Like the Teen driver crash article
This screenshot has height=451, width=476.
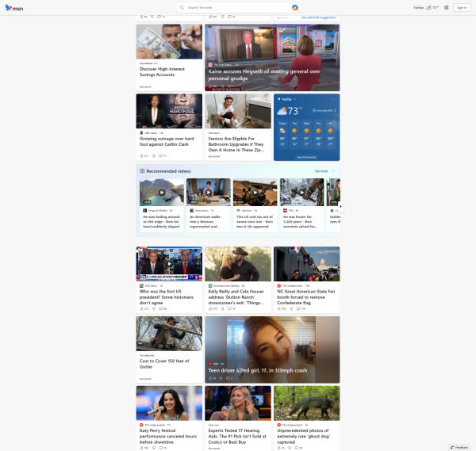click(x=212, y=378)
